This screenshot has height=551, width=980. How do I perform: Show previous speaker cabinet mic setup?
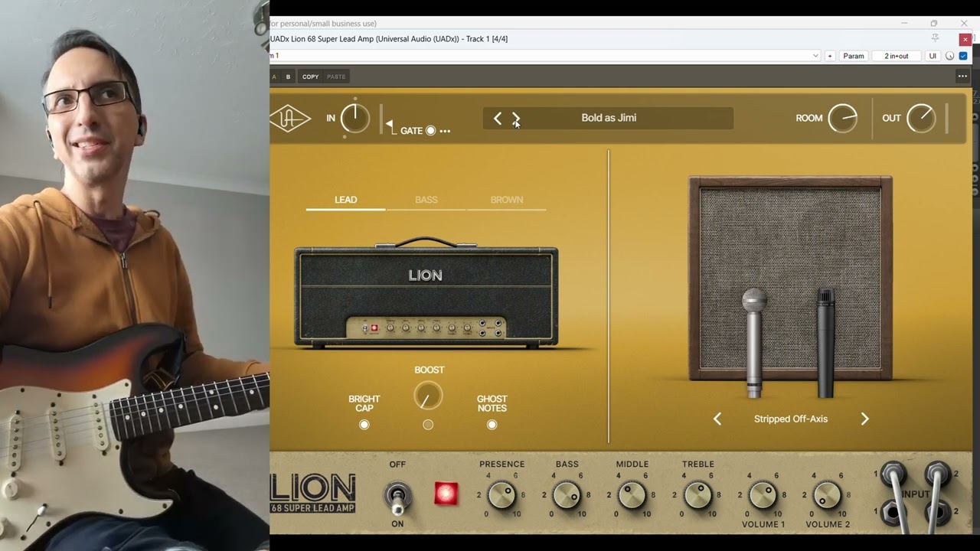[717, 419]
